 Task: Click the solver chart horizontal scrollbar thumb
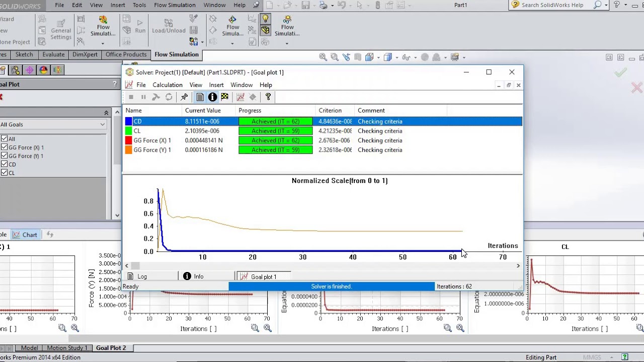tap(135, 265)
